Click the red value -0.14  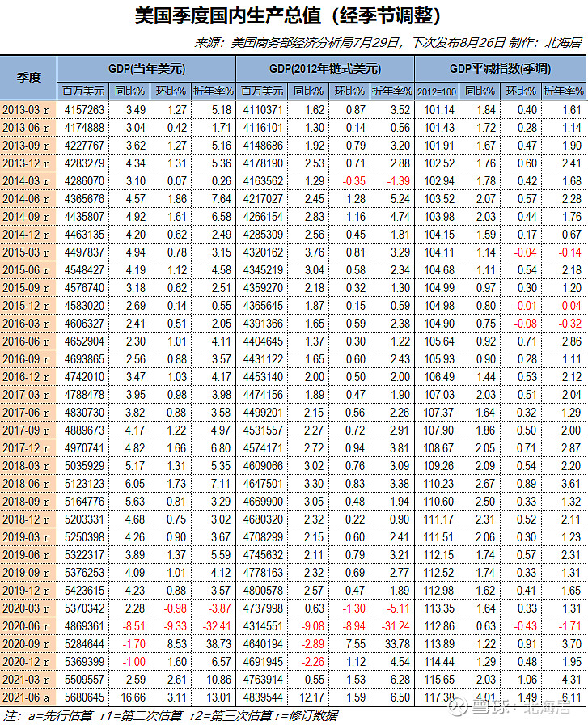pos(570,252)
